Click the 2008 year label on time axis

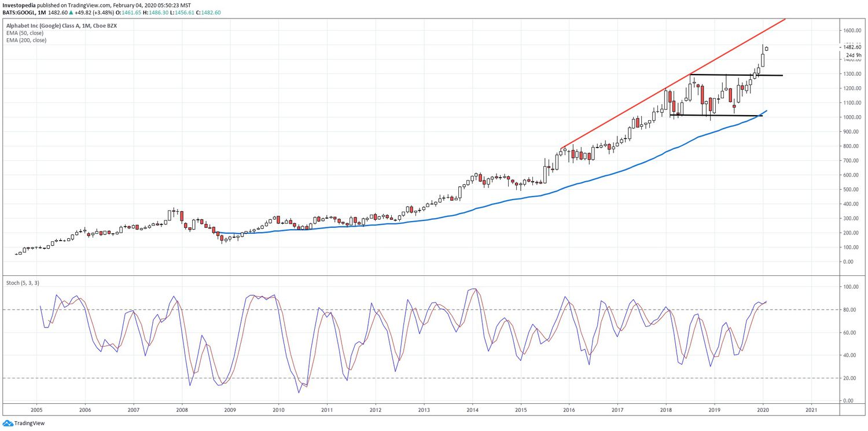click(x=182, y=410)
